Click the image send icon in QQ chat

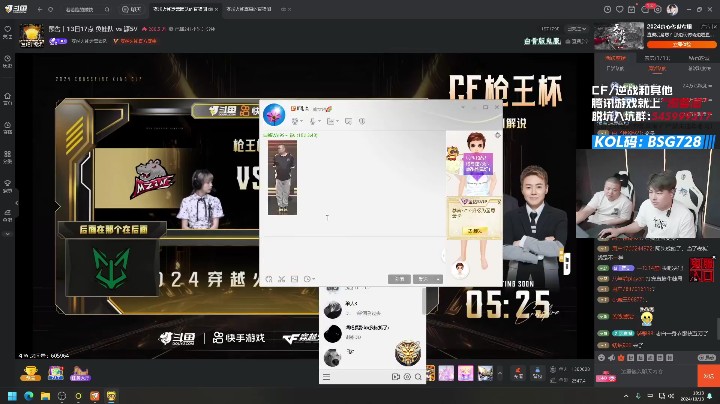coord(294,279)
